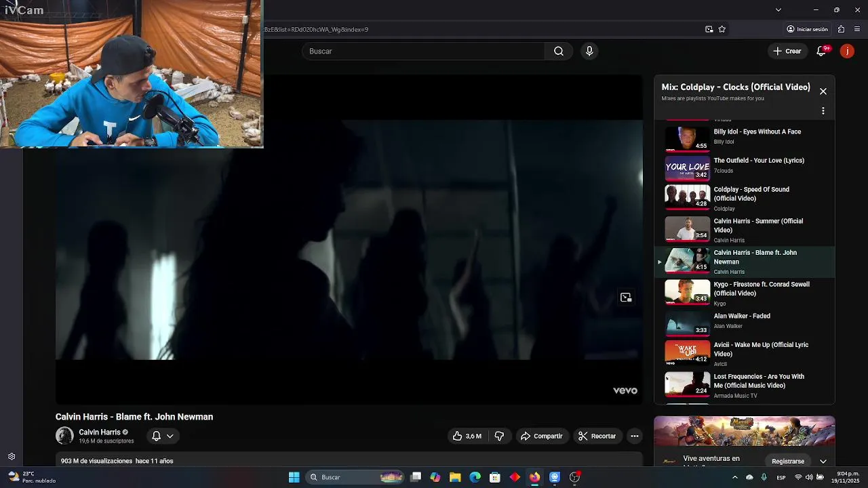Open the account avatar with letter j
This screenshot has height=488, width=868.
(x=847, y=52)
